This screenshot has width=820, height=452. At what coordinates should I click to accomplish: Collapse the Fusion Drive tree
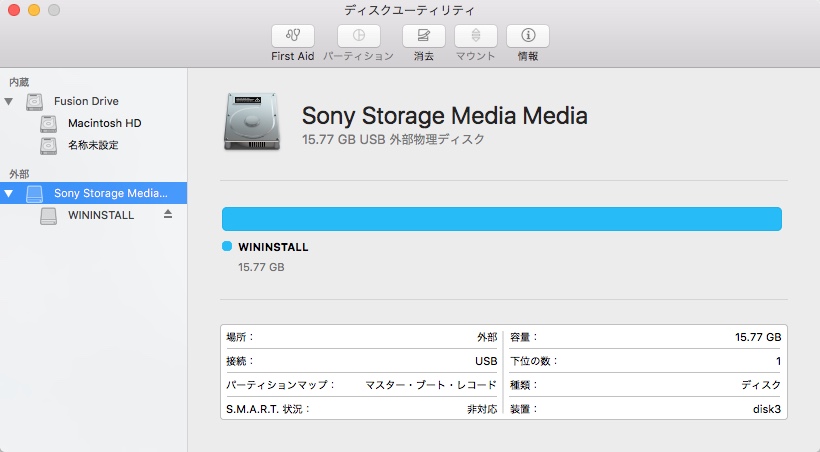pos(10,102)
